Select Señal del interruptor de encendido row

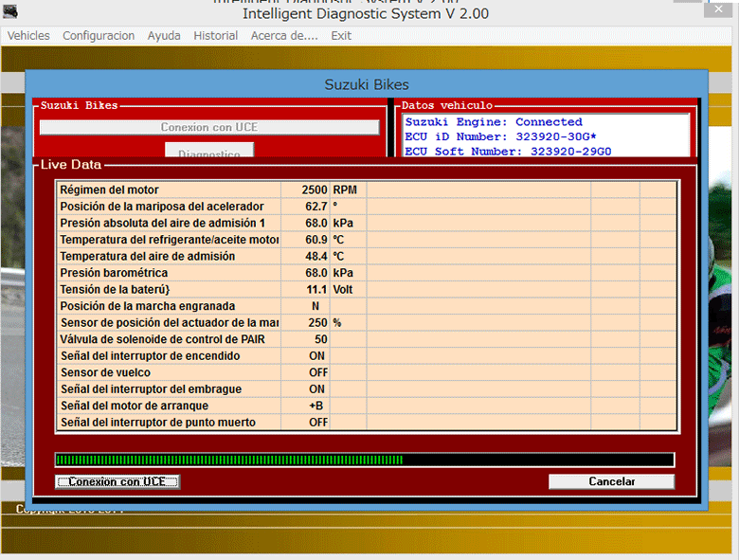coord(367,356)
